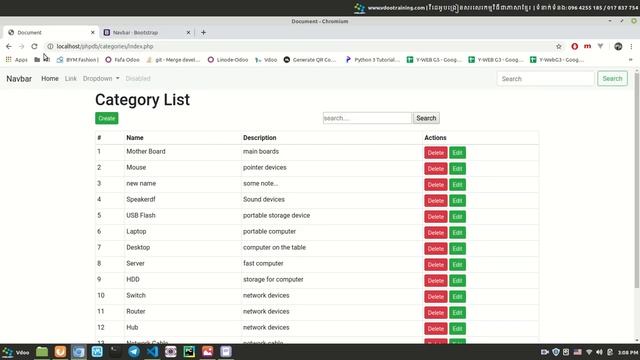640x360 pixels.
Task: Open the screenshot camera app in taskbar
Action: pyautogui.click(x=171, y=352)
